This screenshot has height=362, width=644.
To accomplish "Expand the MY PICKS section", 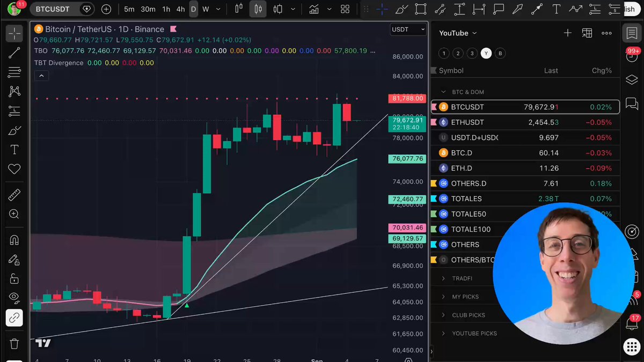I will tap(443, 297).
